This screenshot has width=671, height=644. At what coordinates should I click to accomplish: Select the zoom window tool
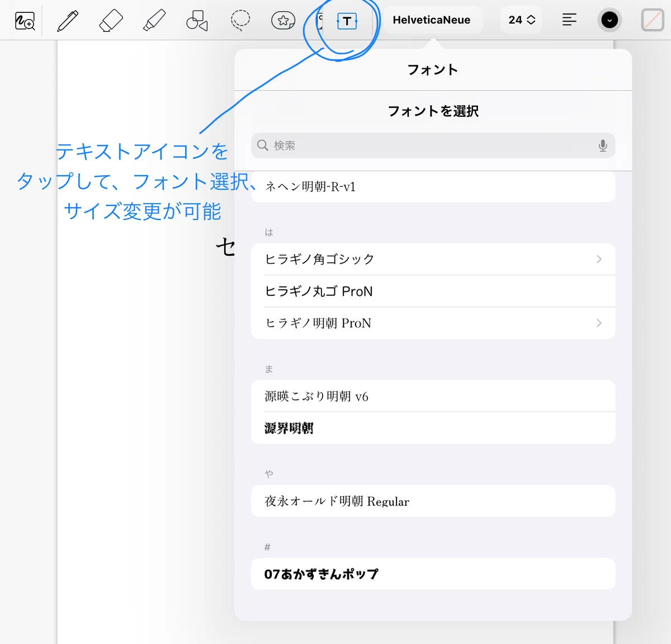25,21
